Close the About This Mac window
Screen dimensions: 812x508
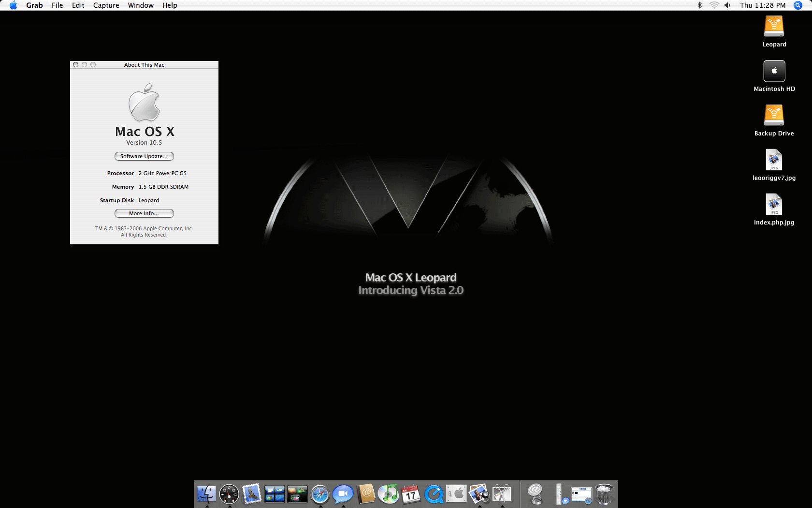pos(75,64)
